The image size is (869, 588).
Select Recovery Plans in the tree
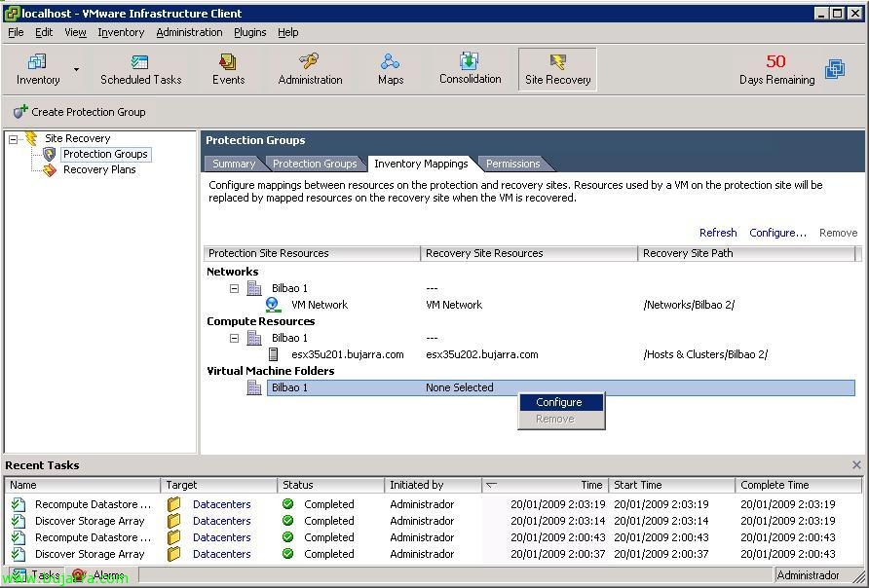(x=99, y=170)
